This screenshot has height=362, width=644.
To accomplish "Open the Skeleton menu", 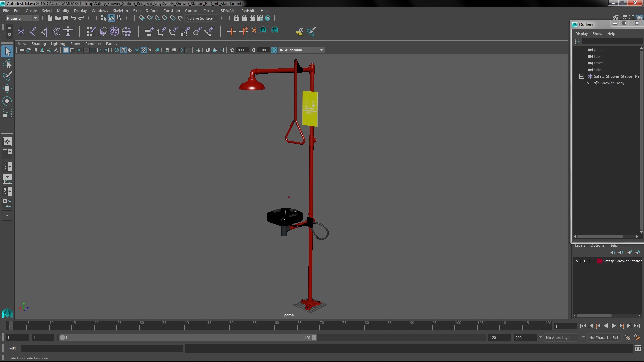I will point(120,11).
